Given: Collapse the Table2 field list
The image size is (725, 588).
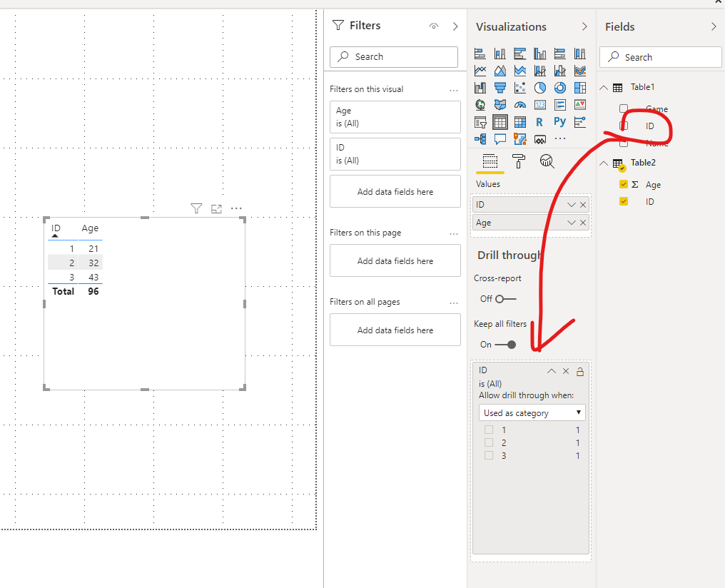Looking at the screenshot, I should (x=604, y=163).
